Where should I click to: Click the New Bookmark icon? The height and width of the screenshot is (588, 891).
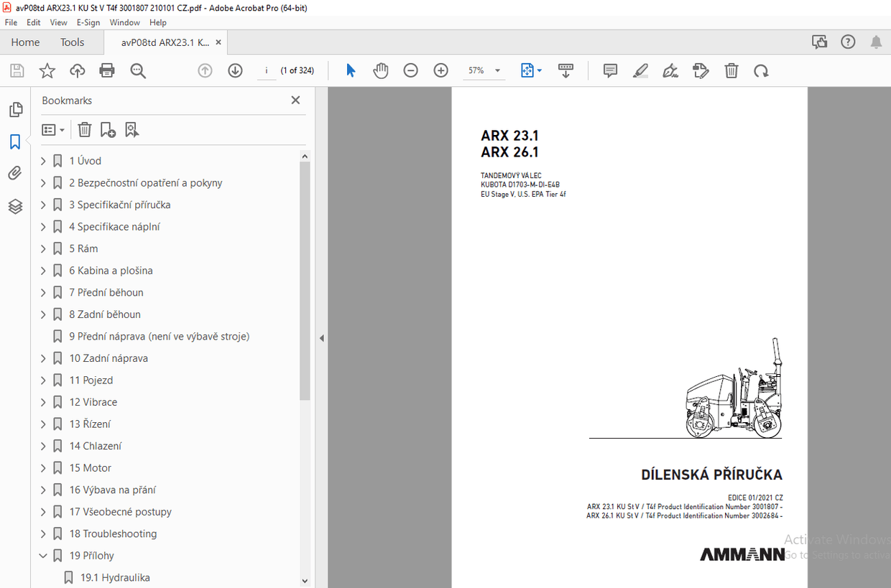pyautogui.click(x=108, y=129)
